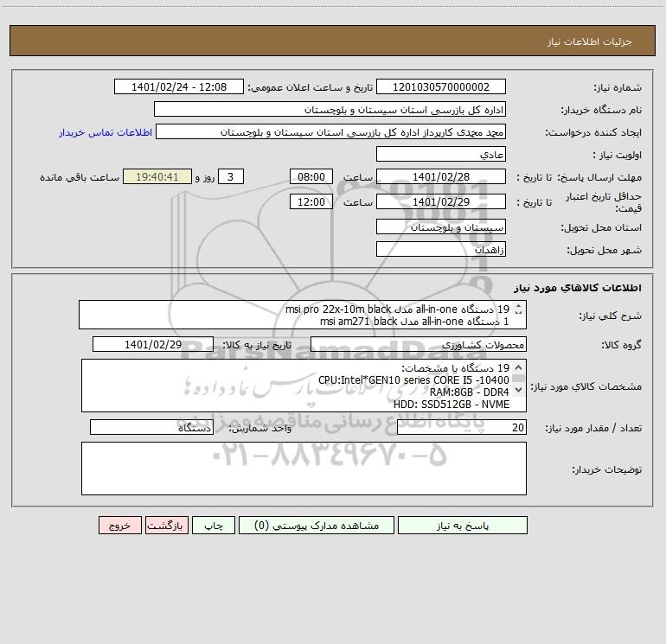This screenshot has width=666, height=644.
Task: Click the 'تاریخ نیاز به کالا' date field
Action: [153, 344]
